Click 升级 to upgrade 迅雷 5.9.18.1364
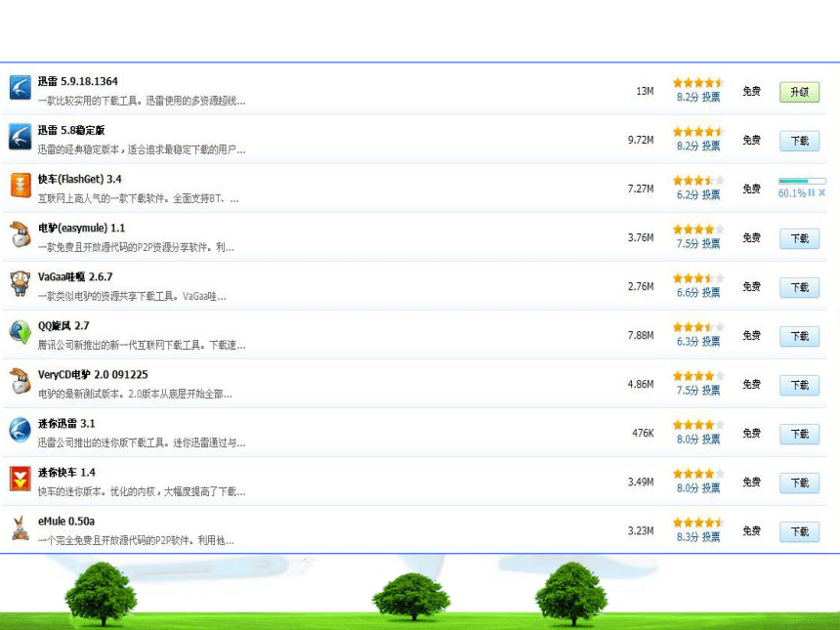This screenshot has width=840, height=630. pos(799,92)
